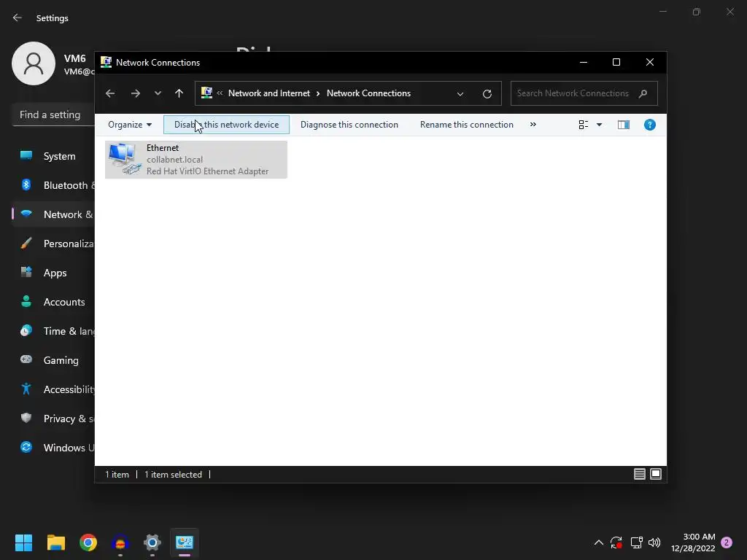Viewport: 747px width, 560px height.
Task: Switch to Network Connections taskbar icon
Action: [185, 542]
